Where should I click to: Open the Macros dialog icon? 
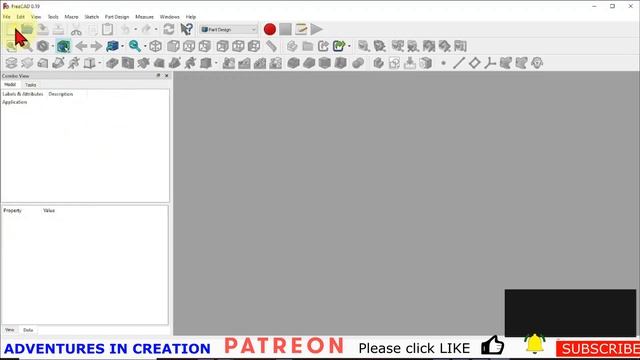coord(301,29)
